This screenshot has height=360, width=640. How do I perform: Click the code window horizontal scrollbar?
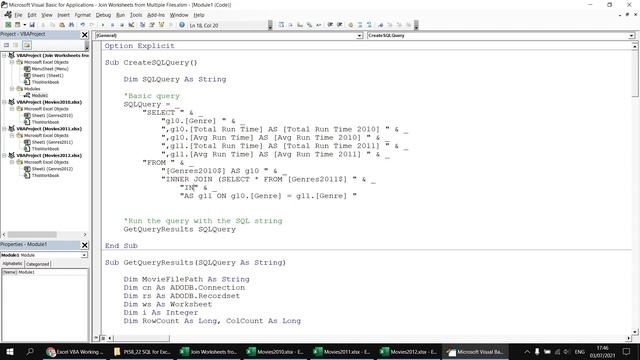pyautogui.click(x=369, y=338)
